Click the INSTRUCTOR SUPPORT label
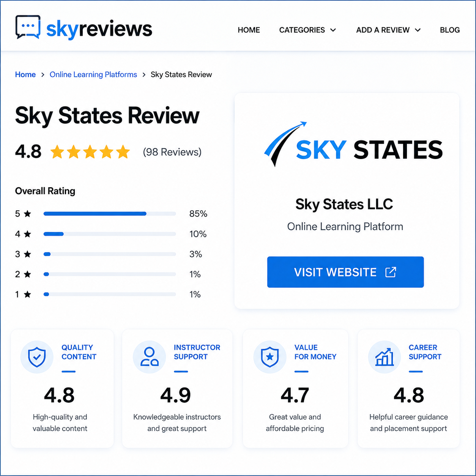The width and height of the screenshot is (476, 476). pyautogui.click(x=197, y=352)
